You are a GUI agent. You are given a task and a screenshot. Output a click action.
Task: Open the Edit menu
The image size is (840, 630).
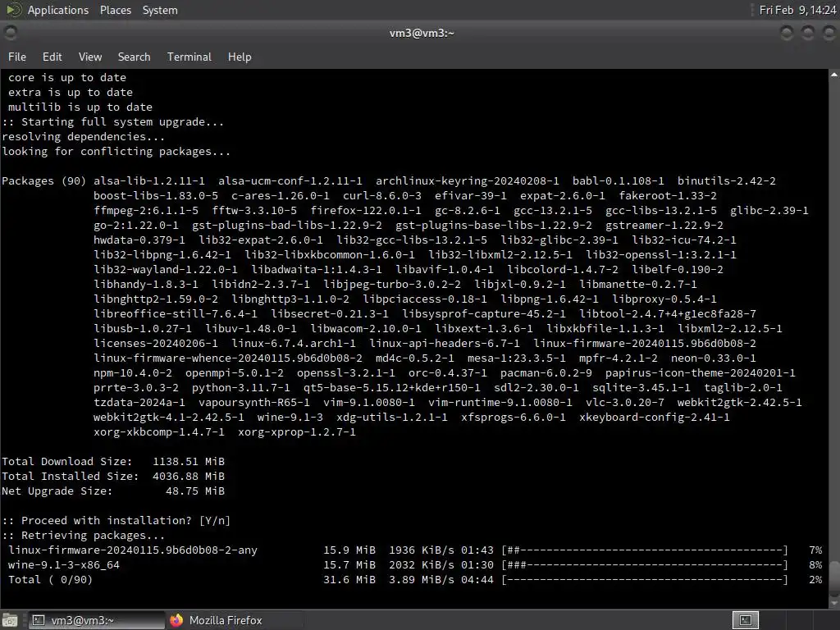(x=52, y=57)
